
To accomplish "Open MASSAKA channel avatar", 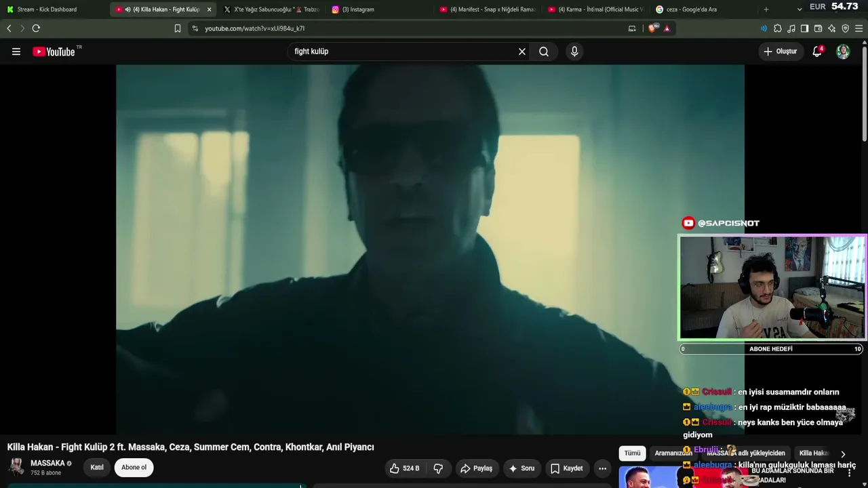I will [16, 467].
